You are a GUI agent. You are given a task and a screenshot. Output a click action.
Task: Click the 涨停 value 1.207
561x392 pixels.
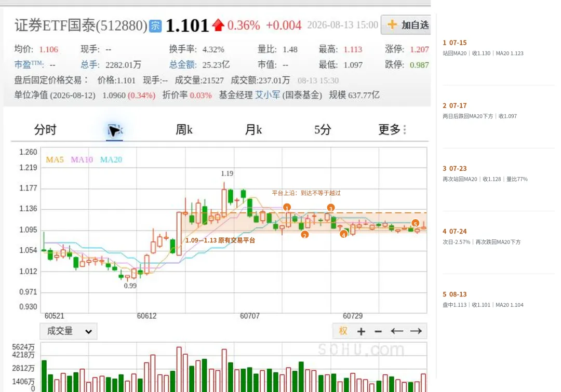[x=419, y=49]
